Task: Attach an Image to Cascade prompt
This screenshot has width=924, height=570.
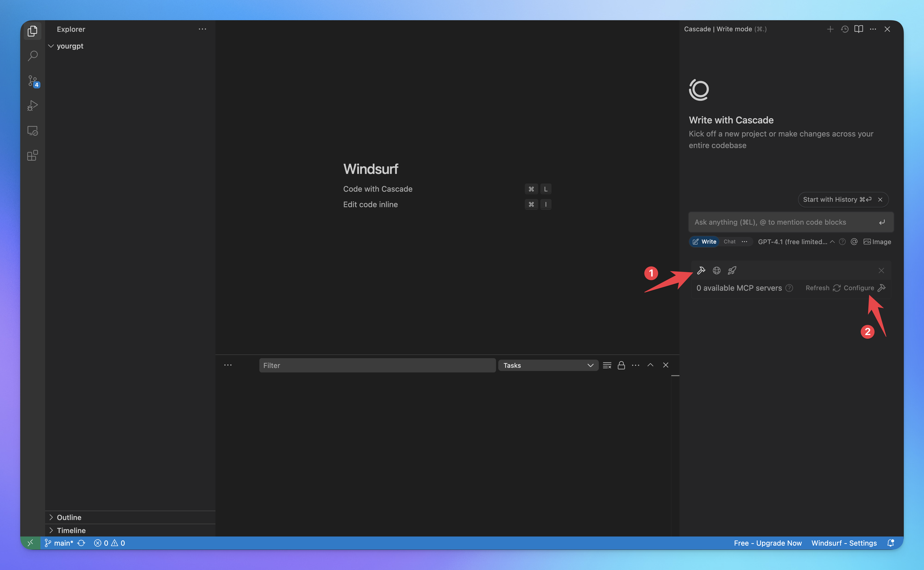Action: [877, 242]
